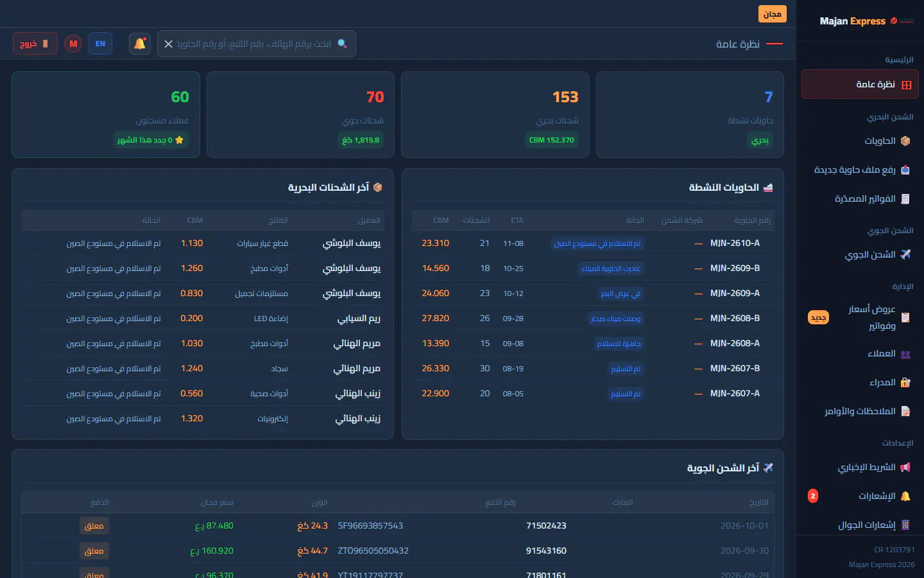
Task: Click the issued invoices document icon
Action: click(x=905, y=198)
